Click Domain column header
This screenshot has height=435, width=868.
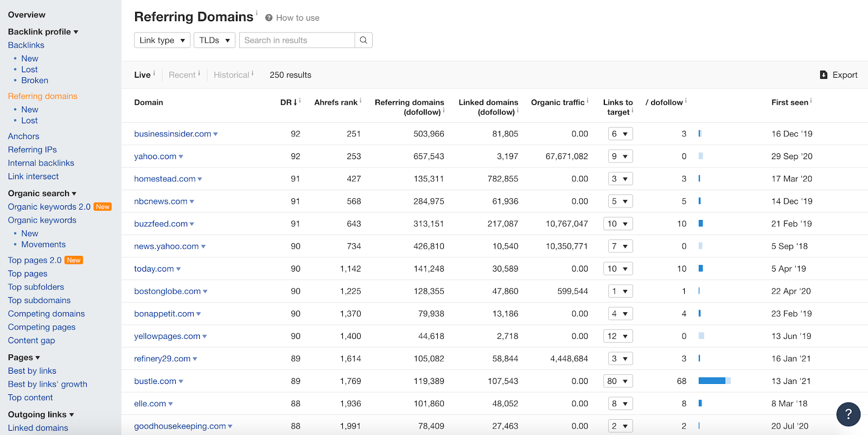(149, 102)
